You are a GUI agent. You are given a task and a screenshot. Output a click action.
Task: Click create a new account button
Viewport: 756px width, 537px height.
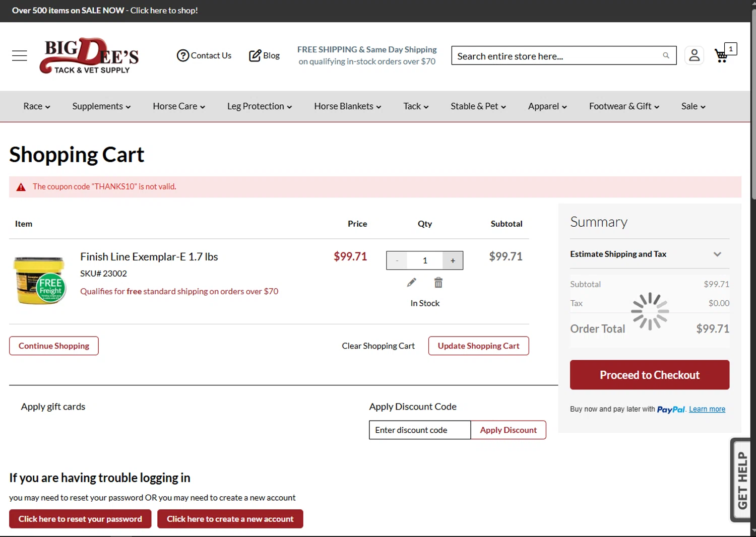pos(230,519)
